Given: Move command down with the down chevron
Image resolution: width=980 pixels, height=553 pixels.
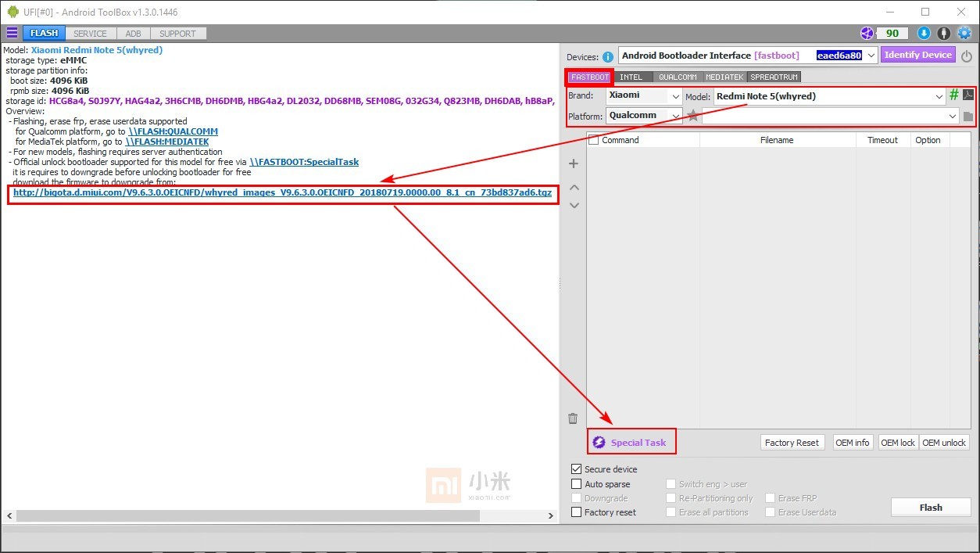Looking at the screenshot, I should [x=574, y=205].
